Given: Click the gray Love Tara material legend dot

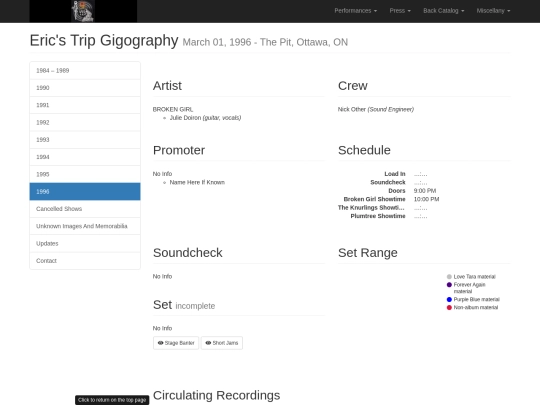Looking at the screenshot, I should tap(449, 277).
